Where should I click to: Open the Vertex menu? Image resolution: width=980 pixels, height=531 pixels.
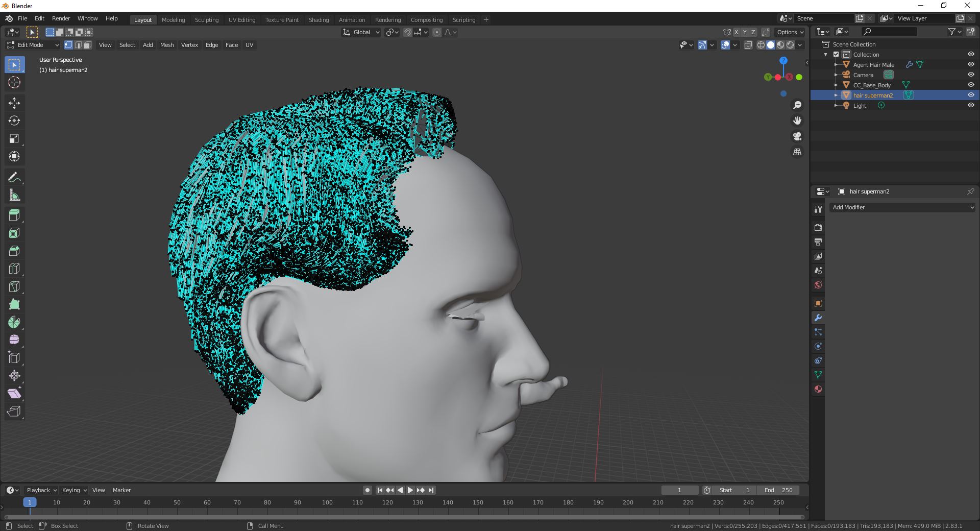click(x=189, y=45)
